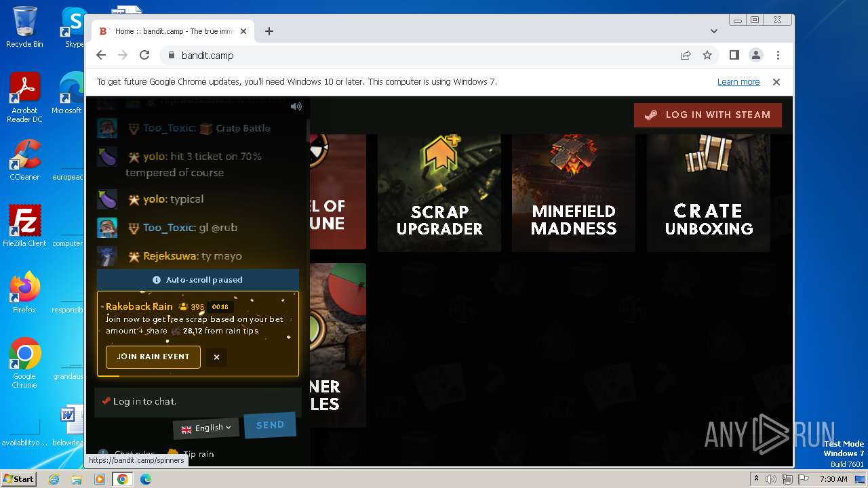
Task: Open File Explorer from the taskbar
Action: (x=77, y=479)
